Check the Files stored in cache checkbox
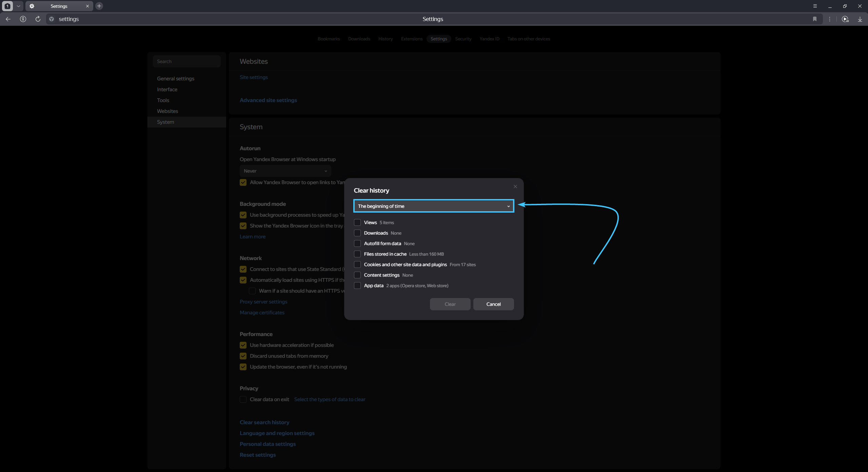Viewport: 868px width, 472px height. click(357, 254)
